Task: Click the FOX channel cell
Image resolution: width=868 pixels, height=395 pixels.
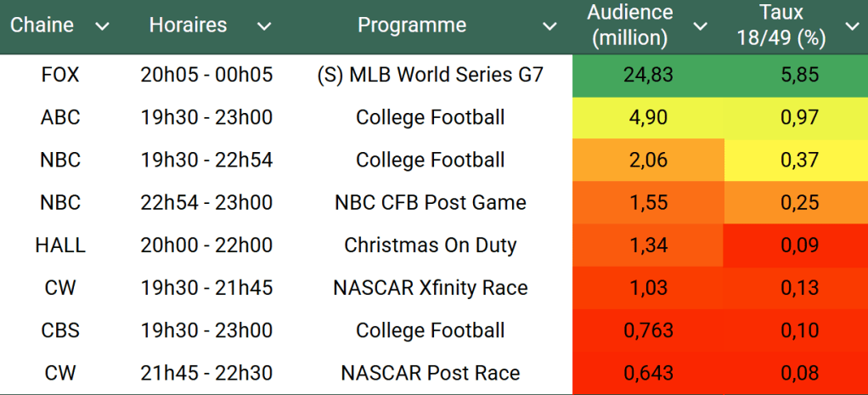Action: [60, 75]
